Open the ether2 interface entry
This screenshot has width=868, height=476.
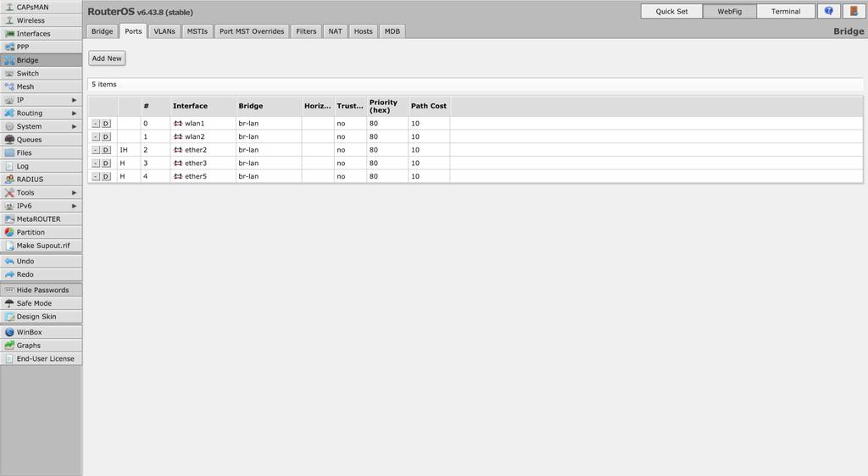coord(196,151)
